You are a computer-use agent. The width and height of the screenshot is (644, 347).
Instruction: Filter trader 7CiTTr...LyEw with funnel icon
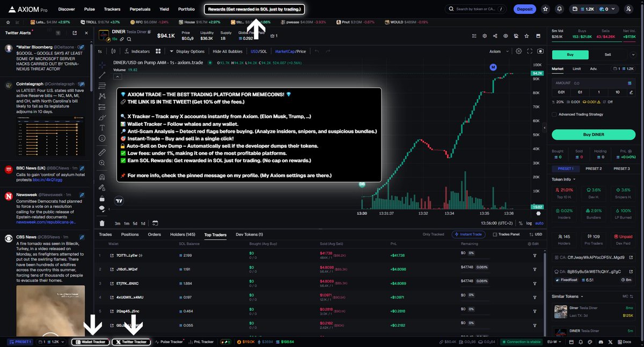[x=535, y=256]
